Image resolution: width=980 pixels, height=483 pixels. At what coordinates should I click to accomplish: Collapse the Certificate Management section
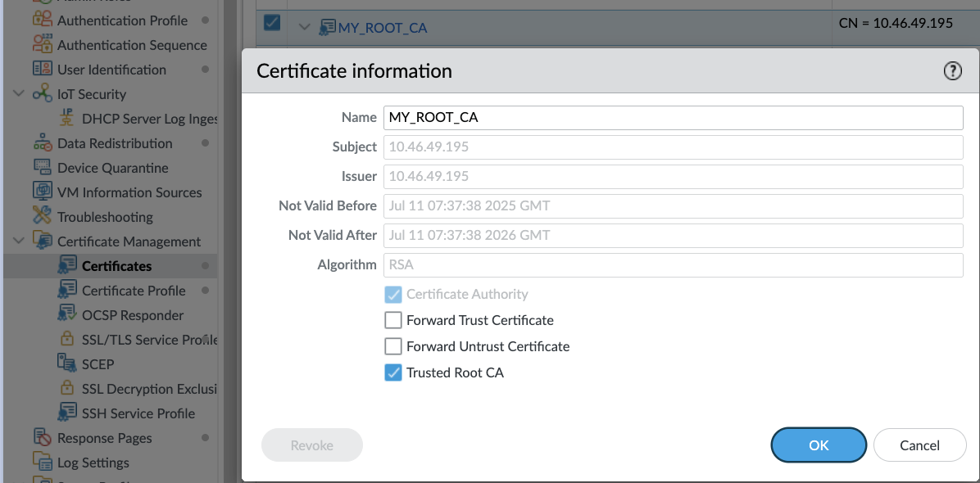(x=17, y=241)
